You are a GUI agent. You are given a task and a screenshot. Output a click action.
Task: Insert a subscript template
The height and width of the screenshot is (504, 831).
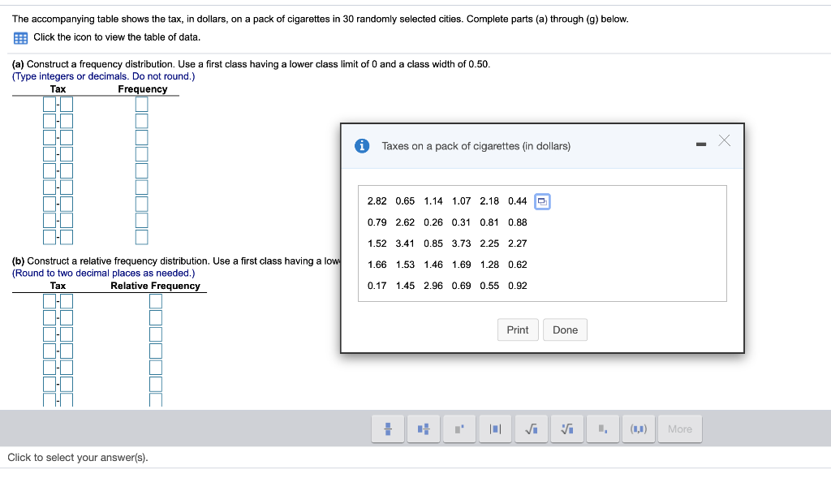[602, 429]
